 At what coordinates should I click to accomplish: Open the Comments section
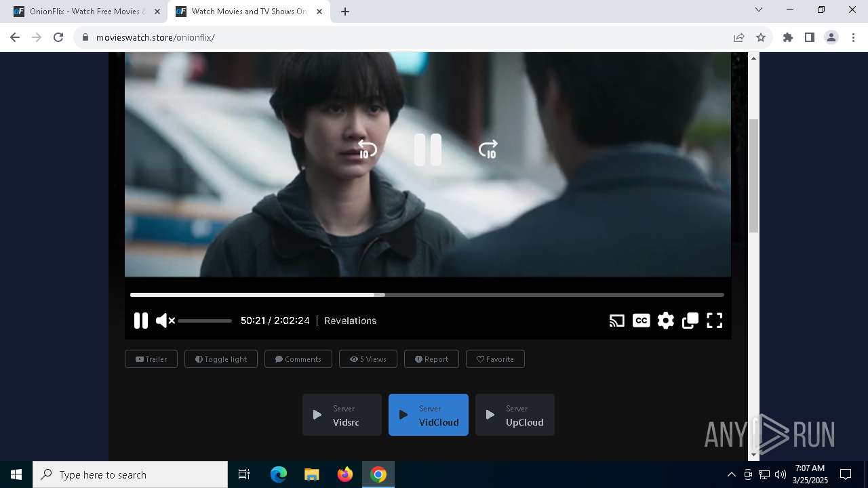pos(298,359)
